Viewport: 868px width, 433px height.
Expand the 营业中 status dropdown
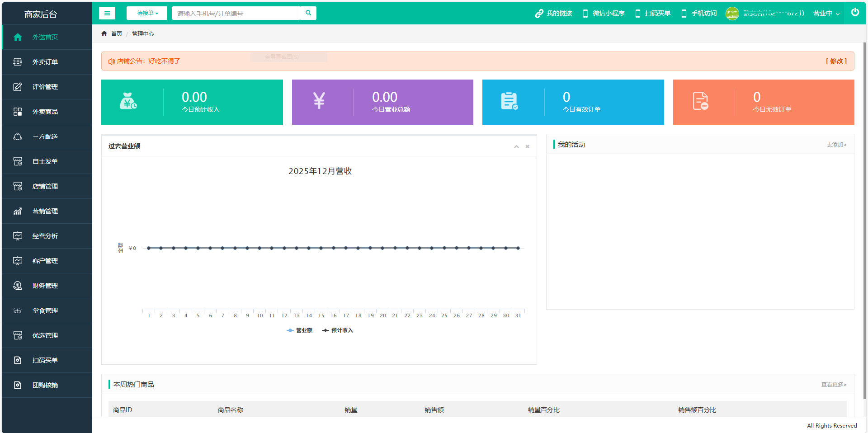pos(826,14)
